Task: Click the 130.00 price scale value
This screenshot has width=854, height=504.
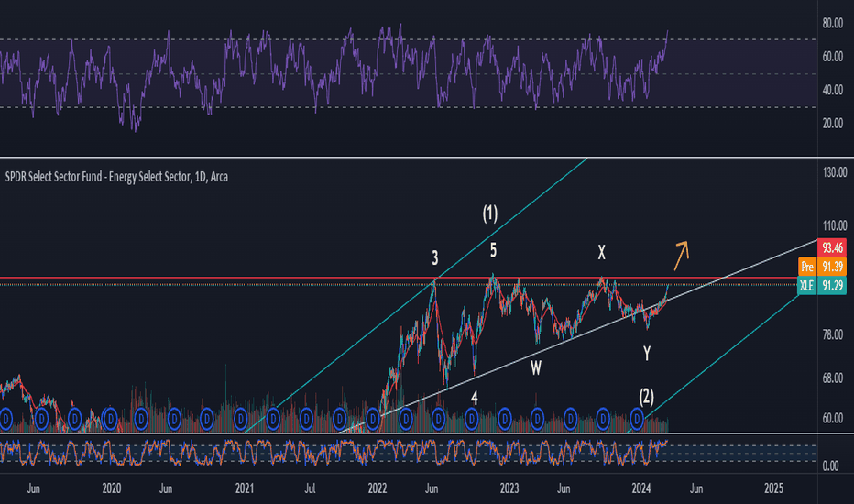Action: (835, 172)
